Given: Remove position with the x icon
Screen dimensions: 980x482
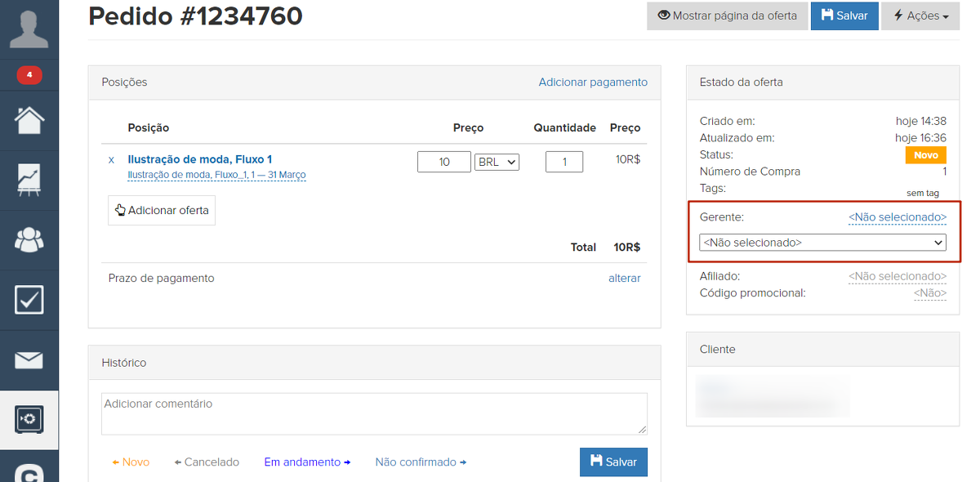Looking at the screenshot, I should pyautogui.click(x=111, y=161).
